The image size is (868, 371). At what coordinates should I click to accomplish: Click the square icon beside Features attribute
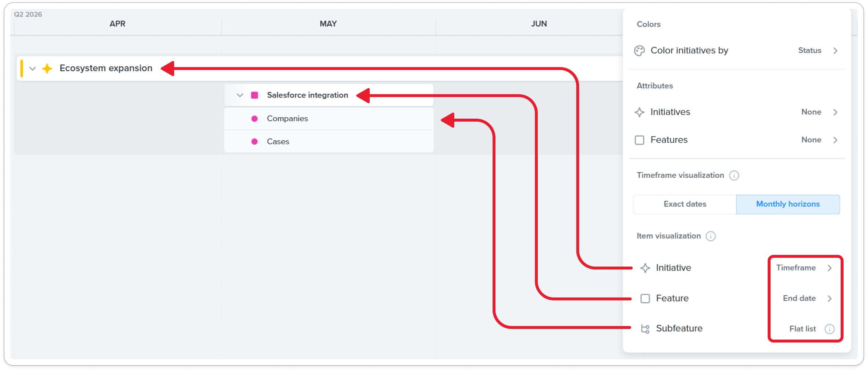pos(639,140)
